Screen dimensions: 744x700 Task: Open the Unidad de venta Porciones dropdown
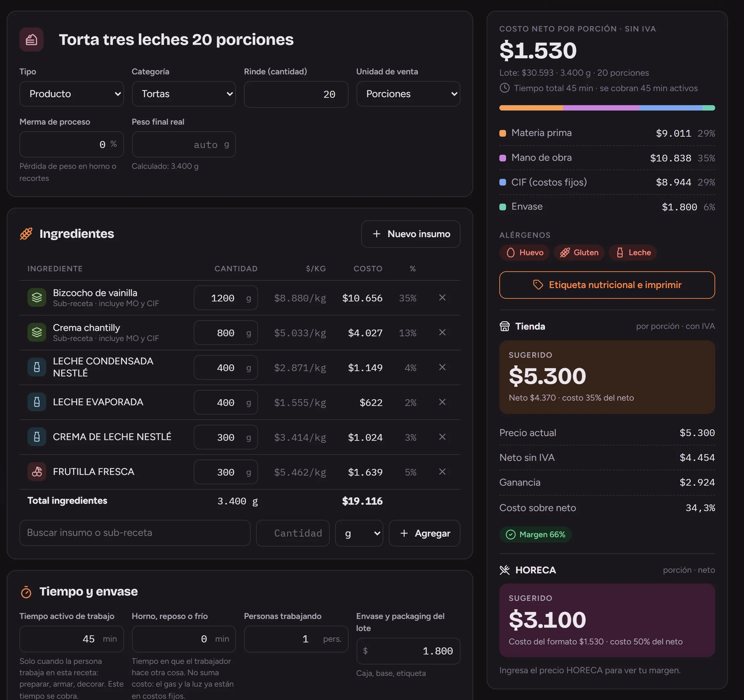click(x=408, y=94)
